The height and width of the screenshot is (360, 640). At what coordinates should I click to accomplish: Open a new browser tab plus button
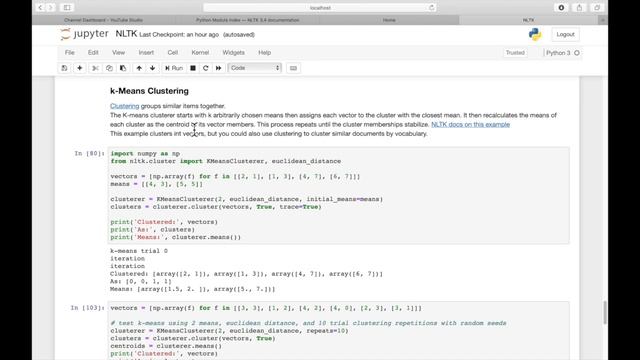click(x=603, y=20)
